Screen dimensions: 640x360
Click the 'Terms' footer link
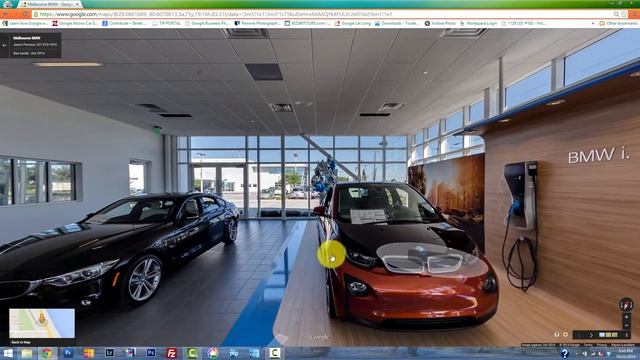tap(588, 345)
